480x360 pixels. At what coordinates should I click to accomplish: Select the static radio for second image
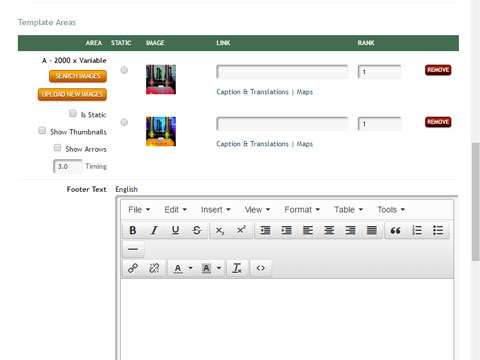tap(124, 122)
